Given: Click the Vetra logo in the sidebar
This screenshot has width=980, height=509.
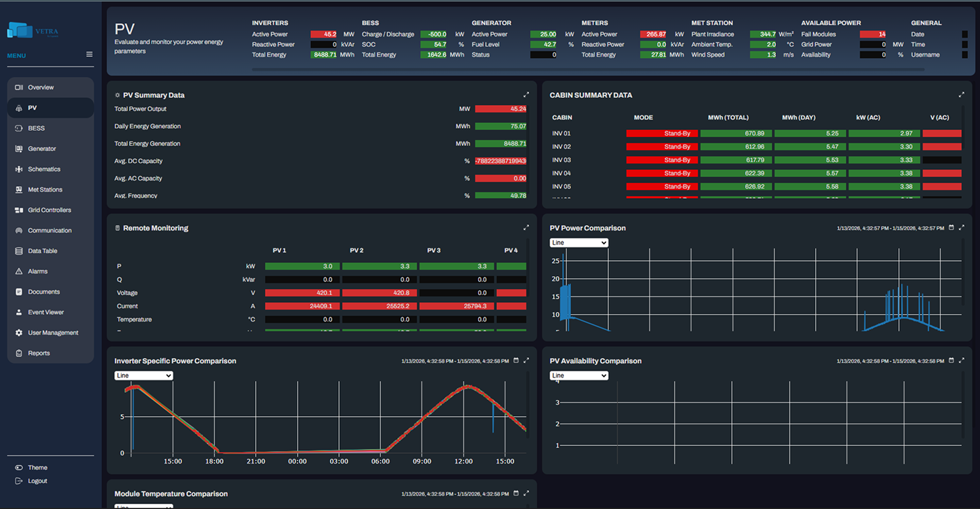Looking at the screenshot, I should click(32, 31).
